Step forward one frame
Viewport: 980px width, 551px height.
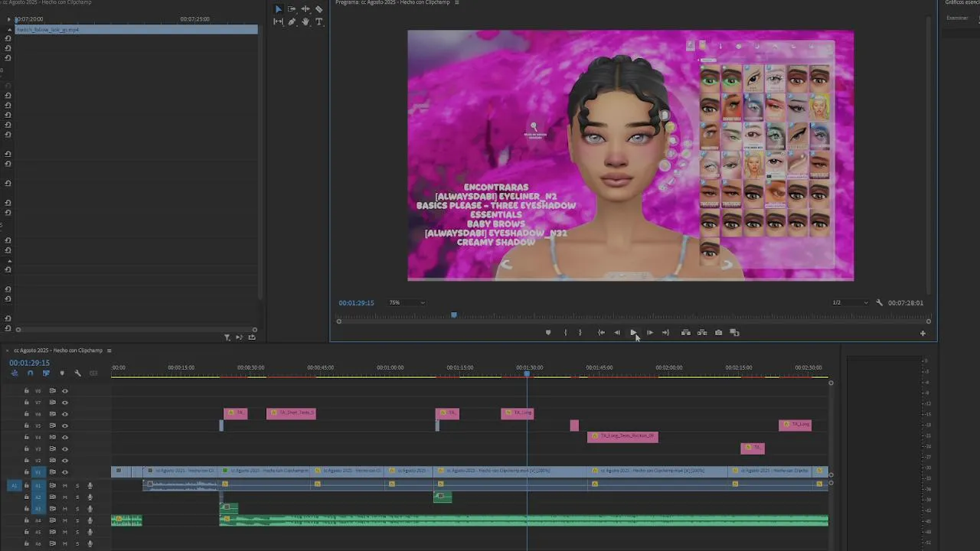click(649, 332)
